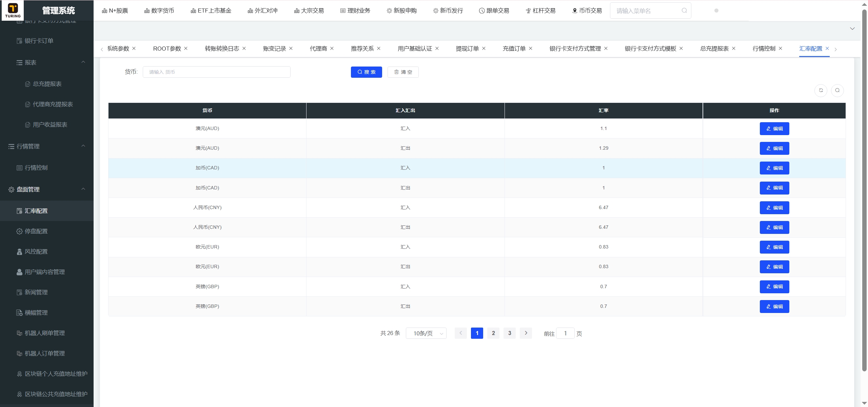This screenshot has height=407, width=868.
Task: Open 横幅管理 sidebar item
Action: pos(47,313)
